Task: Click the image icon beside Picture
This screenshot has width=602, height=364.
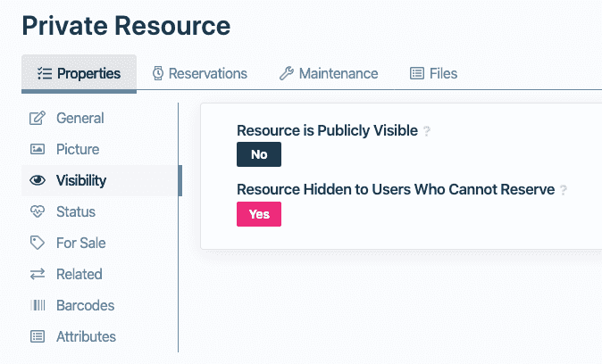Action: (x=38, y=149)
